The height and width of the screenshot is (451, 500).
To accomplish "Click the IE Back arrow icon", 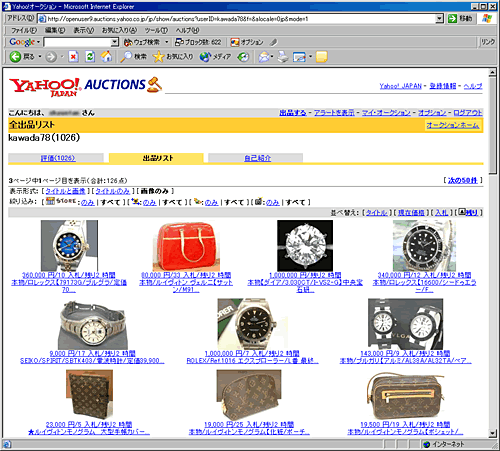I will 15,57.
